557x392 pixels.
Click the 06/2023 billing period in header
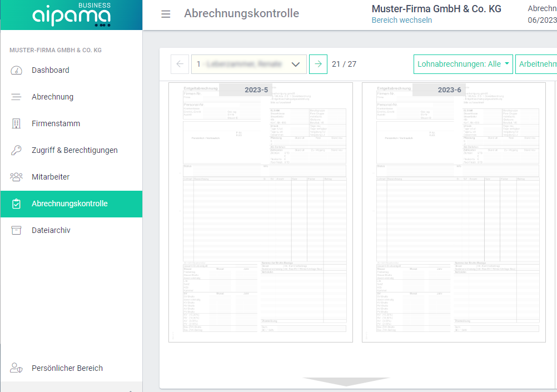pos(541,20)
